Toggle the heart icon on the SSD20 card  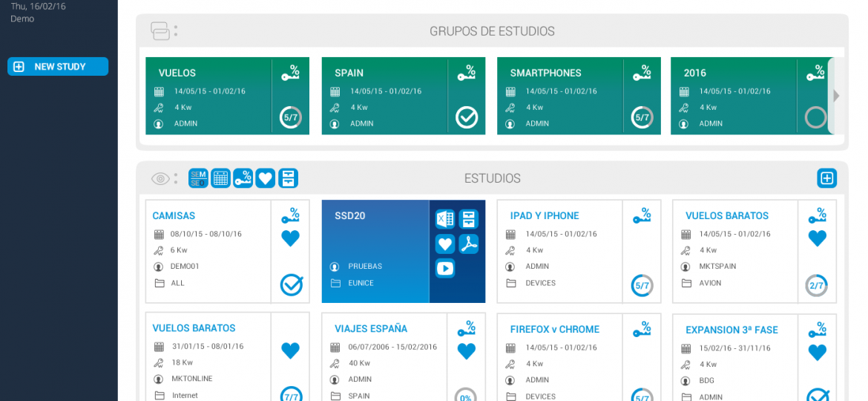[x=445, y=244]
